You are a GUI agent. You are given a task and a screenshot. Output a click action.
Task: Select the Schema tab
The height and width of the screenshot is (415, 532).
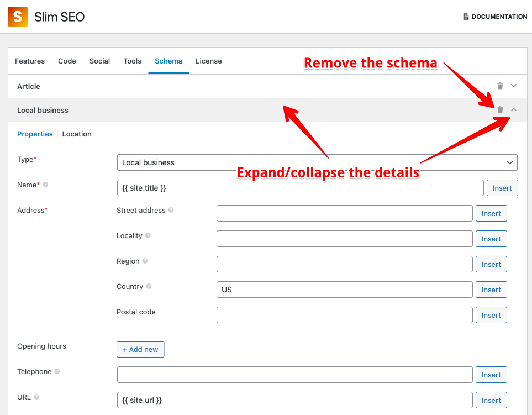[168, 61]
